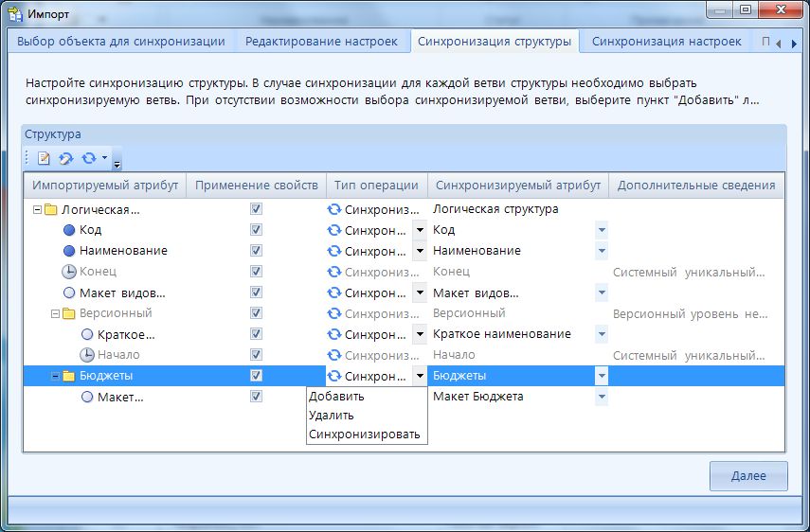The height and width of the screenshot is (532, 810).
Task: Open synced attribute dropdown for Краткое наименование
Action: click(x=601, y=334)
